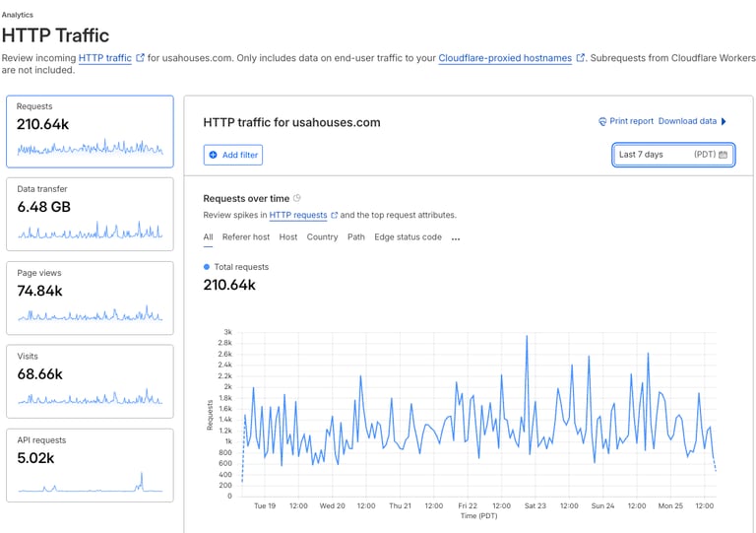The image size is (756, 533).
Task: Click the plus icon in Add filter
Action: click(213, 155)
